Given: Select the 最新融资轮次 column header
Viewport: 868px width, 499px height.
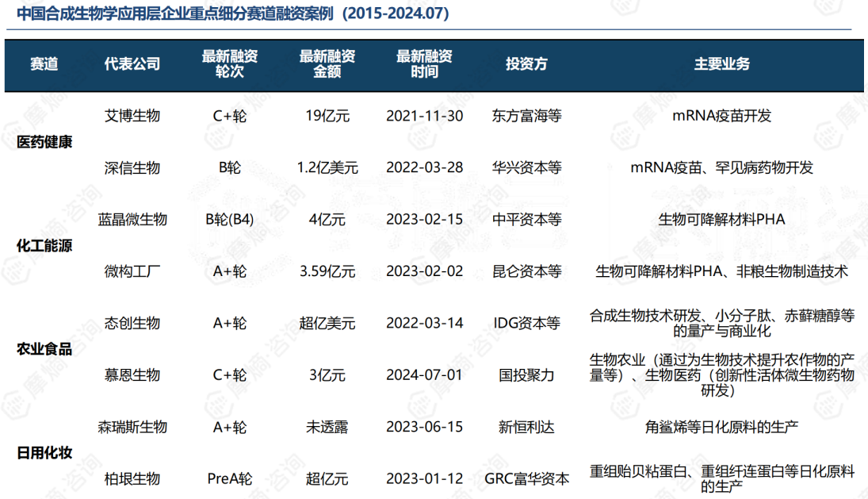Looking at the screenshot, I should (x=230, y=63).
